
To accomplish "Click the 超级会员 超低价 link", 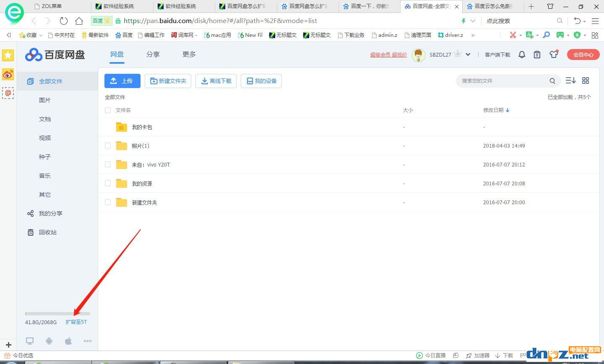I will click(x=388, y=55).
